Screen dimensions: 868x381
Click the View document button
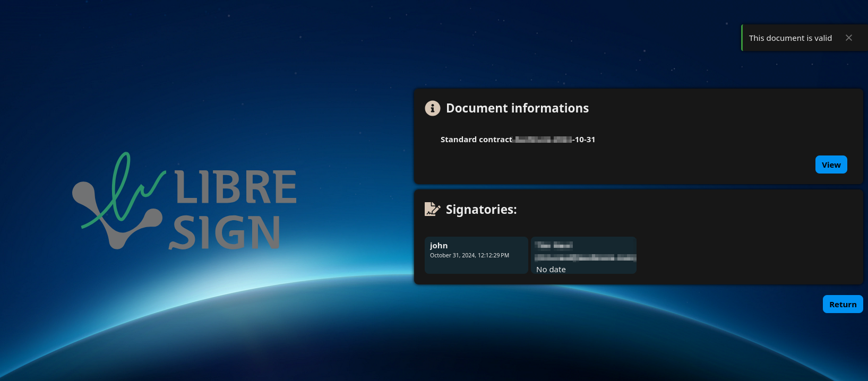point(831,164)
